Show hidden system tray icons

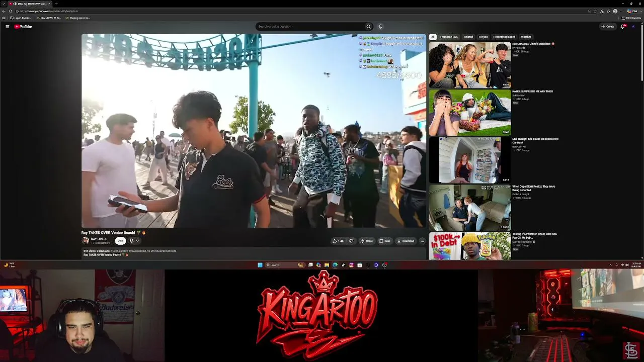[610, 265]
